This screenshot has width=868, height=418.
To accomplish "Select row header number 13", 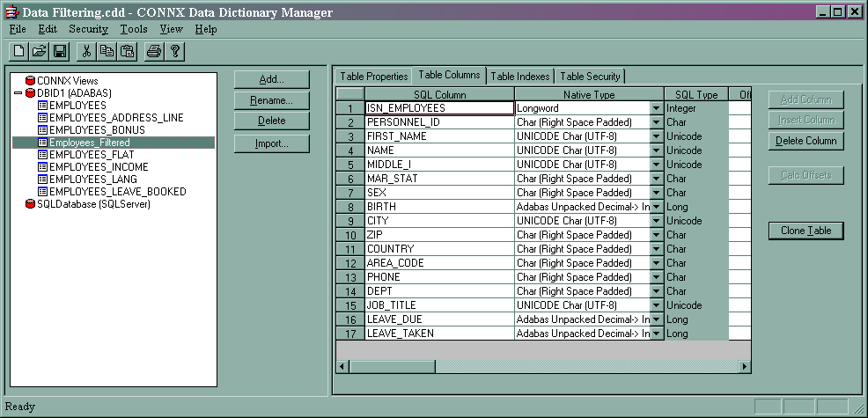I will click(350, 277).
